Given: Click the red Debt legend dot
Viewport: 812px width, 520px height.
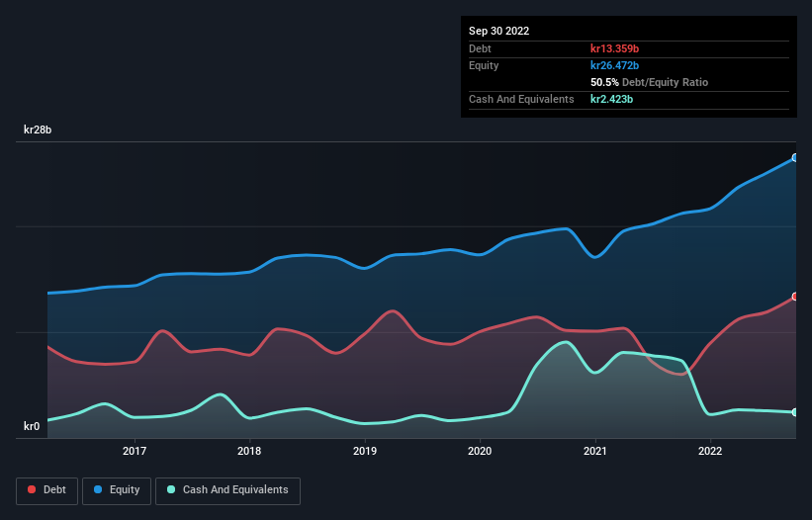Looking at the screenshot, I should tap(32, 489).
